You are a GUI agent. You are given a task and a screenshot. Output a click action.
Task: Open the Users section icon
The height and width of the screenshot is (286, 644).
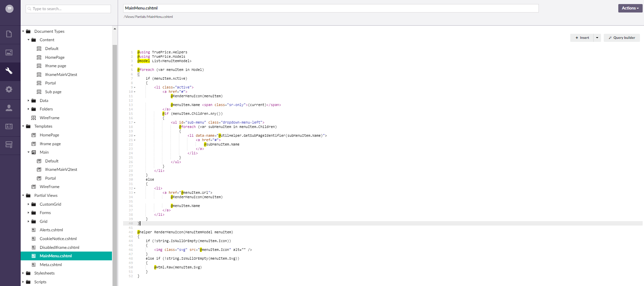(x=9, y=108)
